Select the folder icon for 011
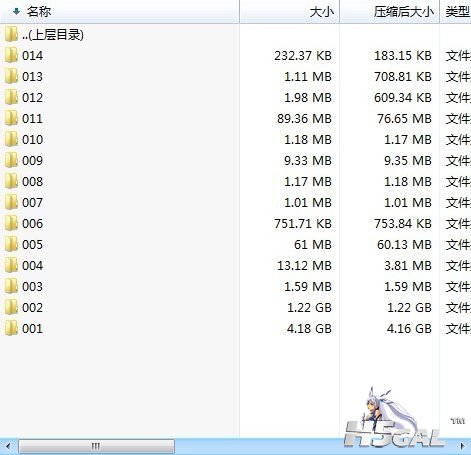 11,118
